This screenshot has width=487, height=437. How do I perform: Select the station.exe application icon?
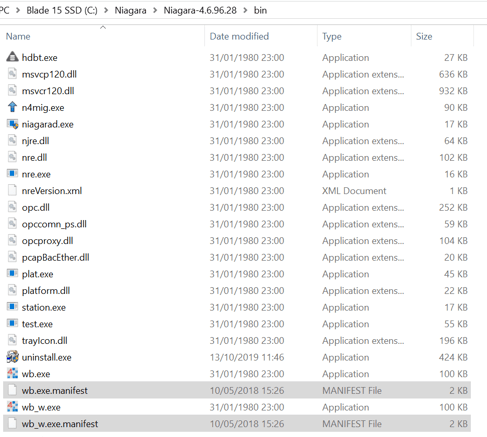click(x=12, y=306)
